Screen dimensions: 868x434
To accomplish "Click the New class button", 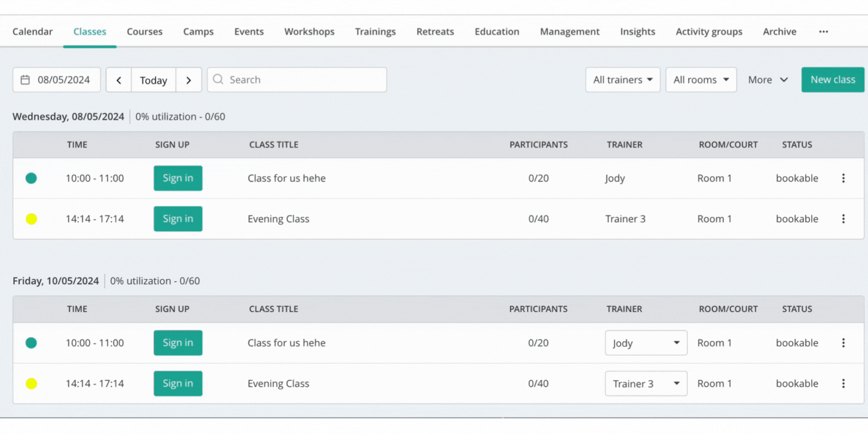I will (832, 80).
